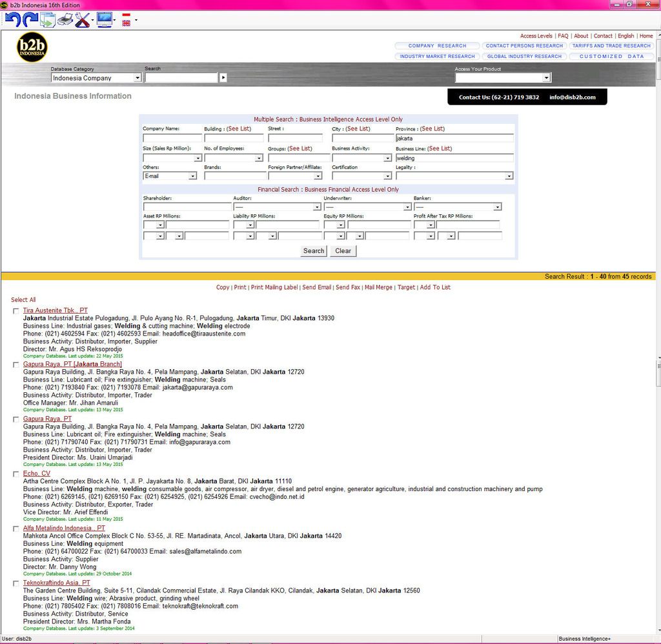Open the tools wrench-and-screwdriver toolbar icon
This screenshot has height=644, width=661.
[83, 20]
